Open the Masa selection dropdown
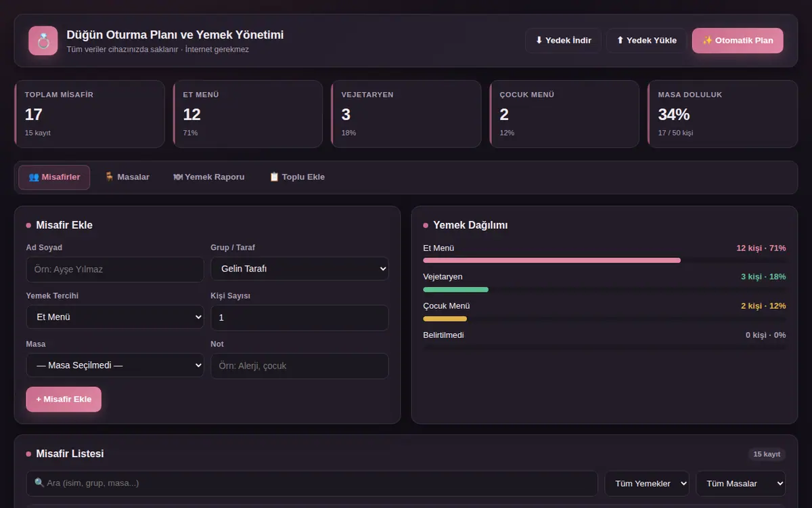 click(115, 366)
